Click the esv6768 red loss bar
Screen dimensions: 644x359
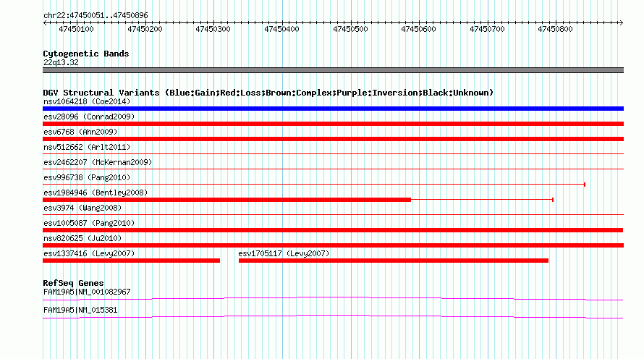coord(333,139)
